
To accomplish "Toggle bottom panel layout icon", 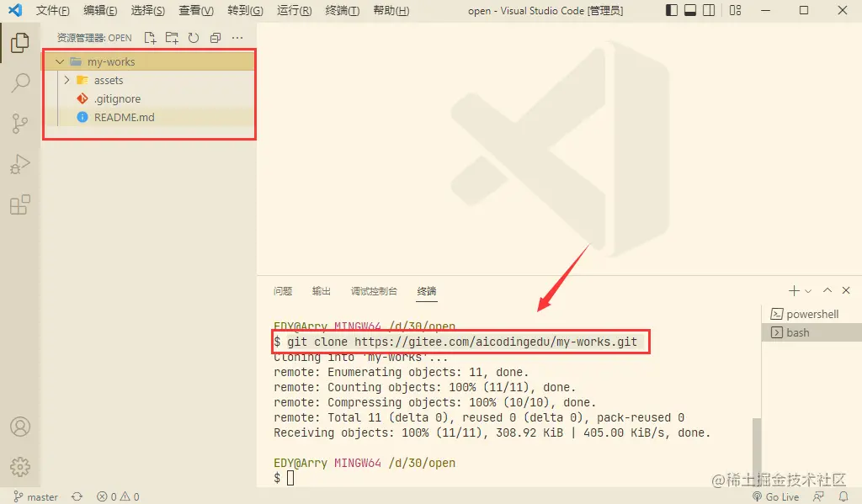I will pos(690,10).
